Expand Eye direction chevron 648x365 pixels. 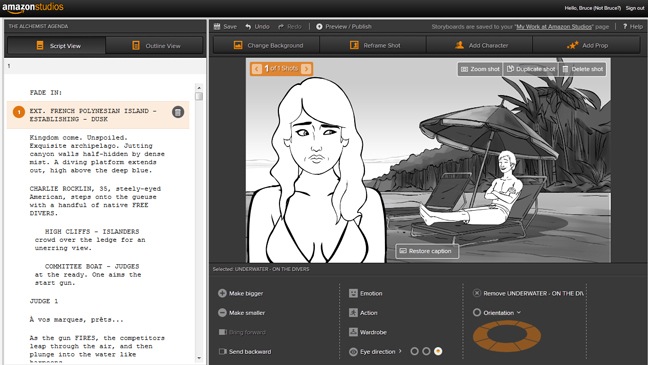pyautogui.click(x=400, y=351)
